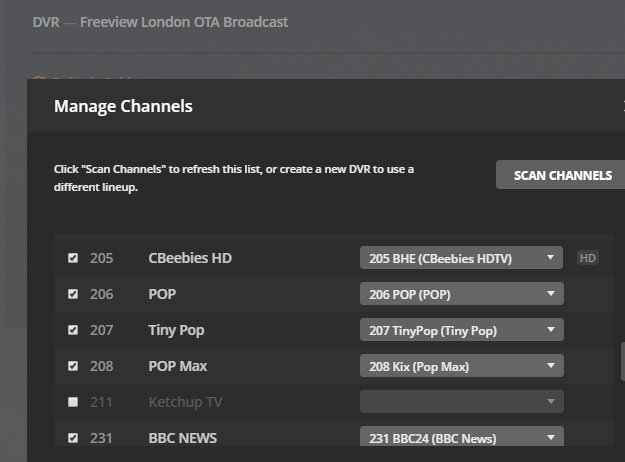The width and height of the screenshot is (625, 462).
Task: Open the 207 TinyPop (Tiny Pop) dropdown
Action: 462,330
